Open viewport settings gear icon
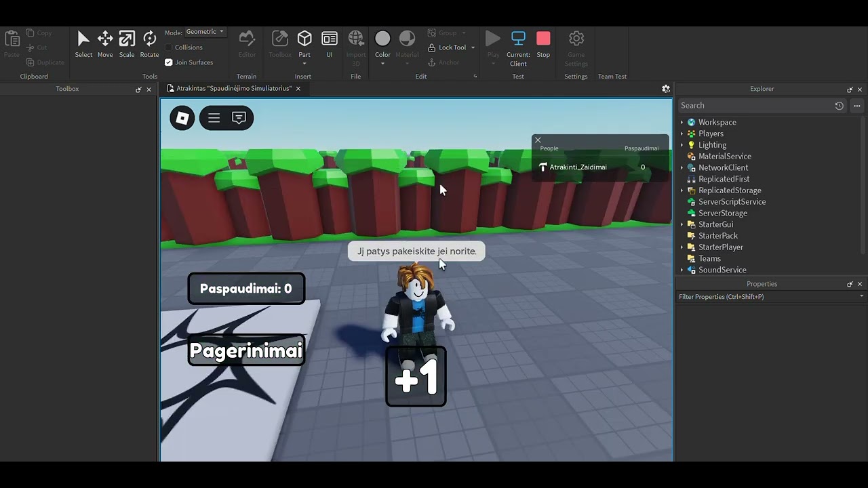This screenshot has height=488, width=868. 666,89
